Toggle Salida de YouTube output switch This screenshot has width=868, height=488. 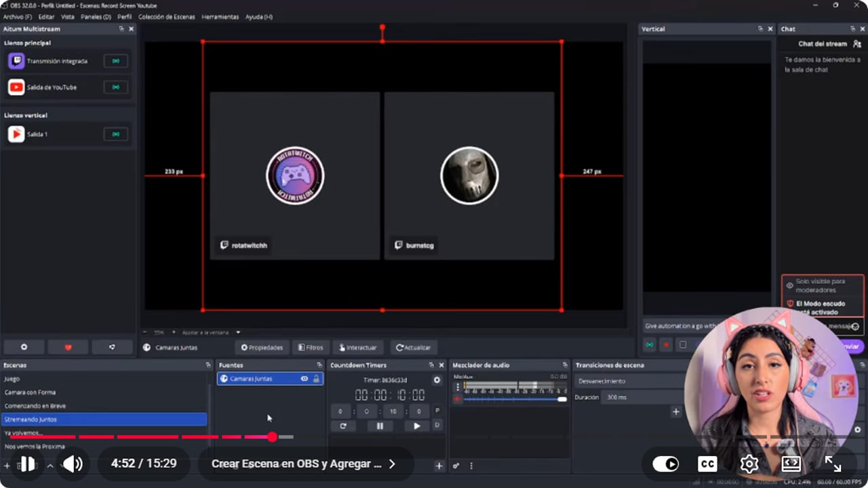pyautogui.click(x=116, y=87)
